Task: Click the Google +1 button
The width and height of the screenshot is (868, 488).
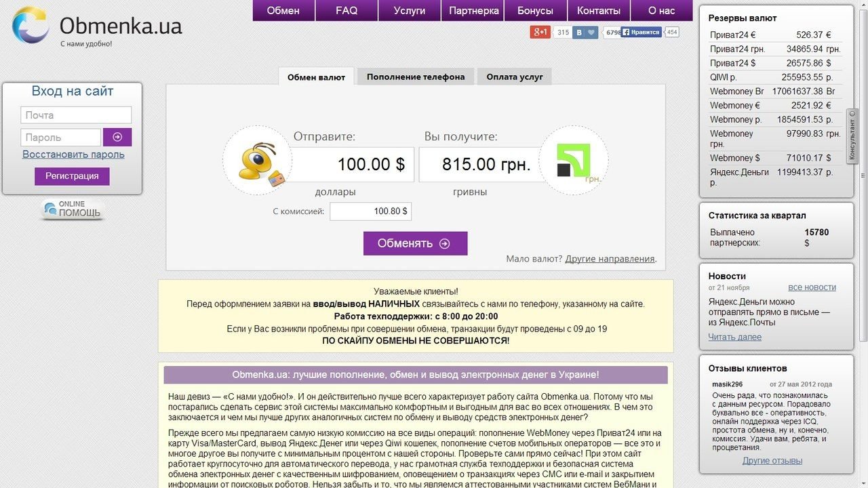Action: (540, 32)
